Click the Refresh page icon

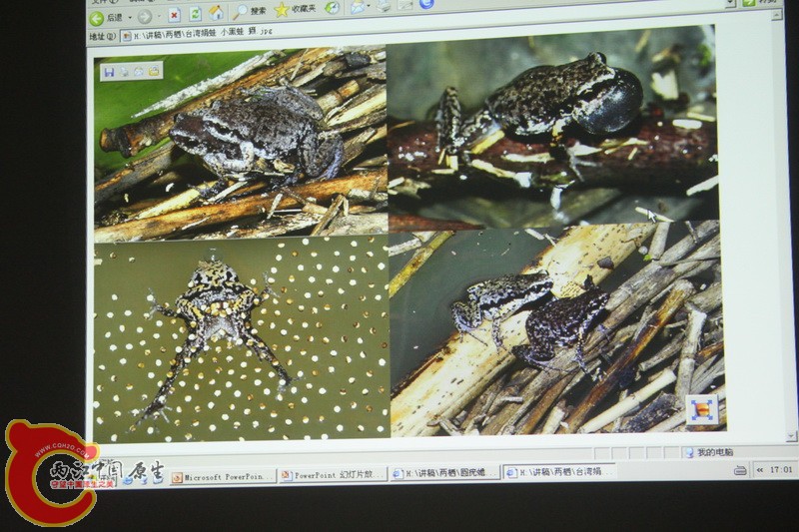(195, 14)
